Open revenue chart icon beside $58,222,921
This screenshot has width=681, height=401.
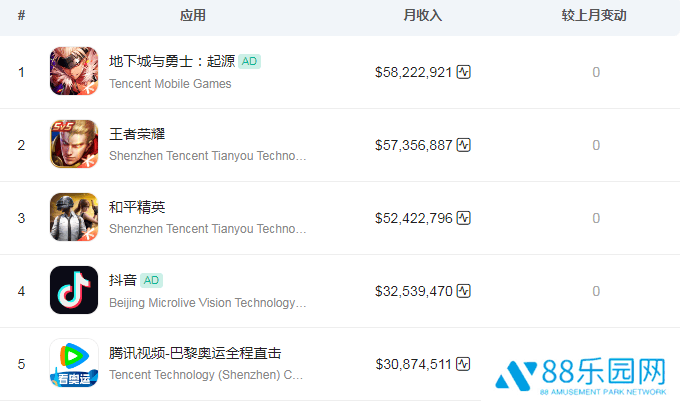464,72
